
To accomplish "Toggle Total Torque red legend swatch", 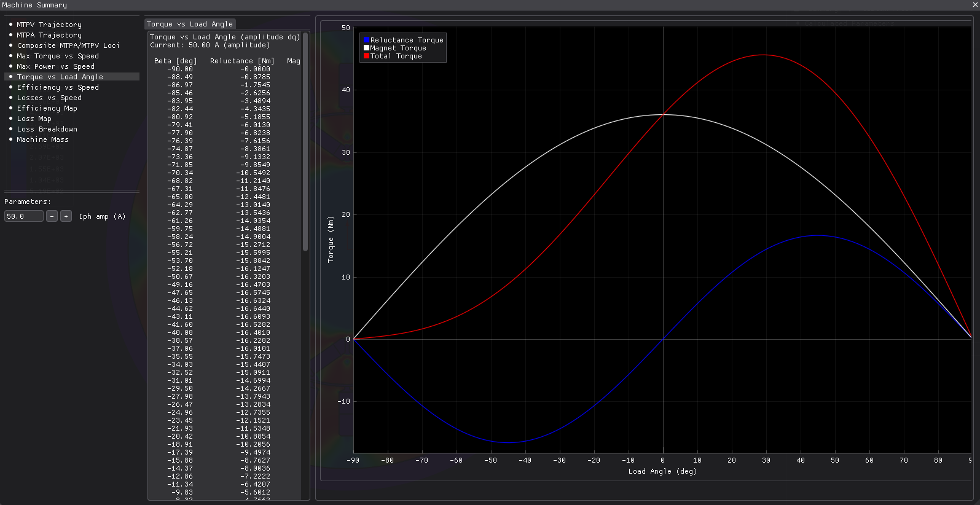I will (366, 56).
